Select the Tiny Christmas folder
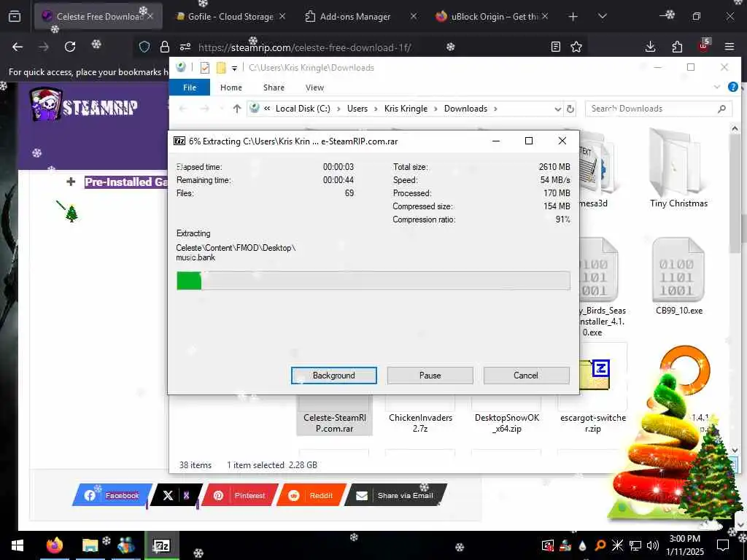 (x=678, y=168)
